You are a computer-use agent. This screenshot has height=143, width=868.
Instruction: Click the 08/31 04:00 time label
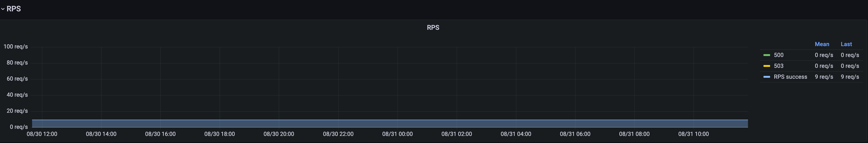click(516, 134)
